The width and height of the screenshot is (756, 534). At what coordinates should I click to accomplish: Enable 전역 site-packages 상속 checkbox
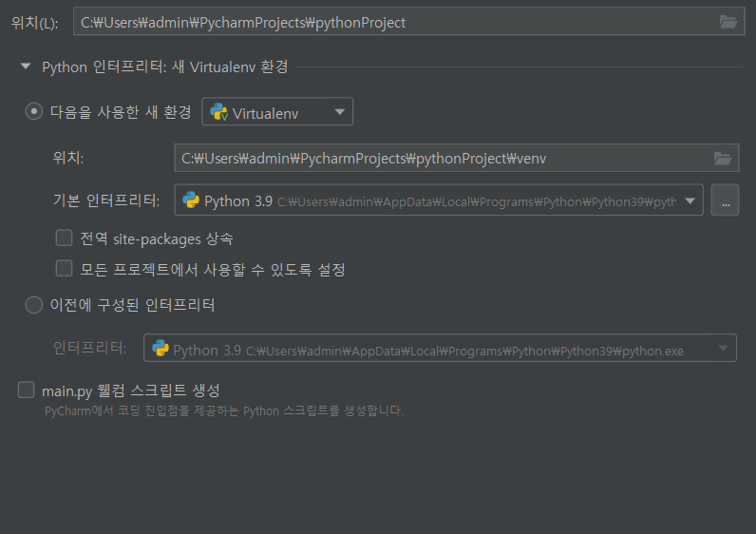tap(65, 238)
